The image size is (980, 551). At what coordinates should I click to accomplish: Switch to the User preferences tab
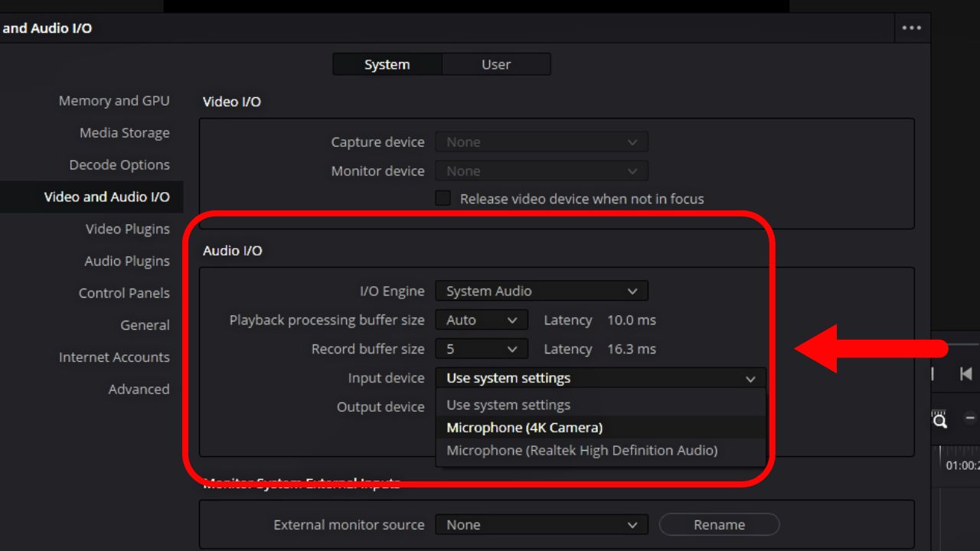pyautogui.click(x=496, y=64)
